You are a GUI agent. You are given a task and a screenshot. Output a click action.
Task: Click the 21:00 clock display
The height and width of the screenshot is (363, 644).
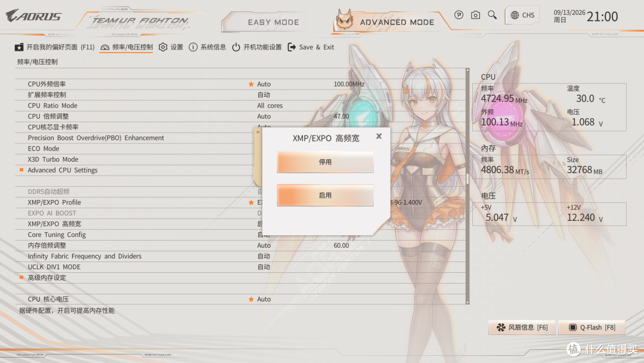pos(602,17)
